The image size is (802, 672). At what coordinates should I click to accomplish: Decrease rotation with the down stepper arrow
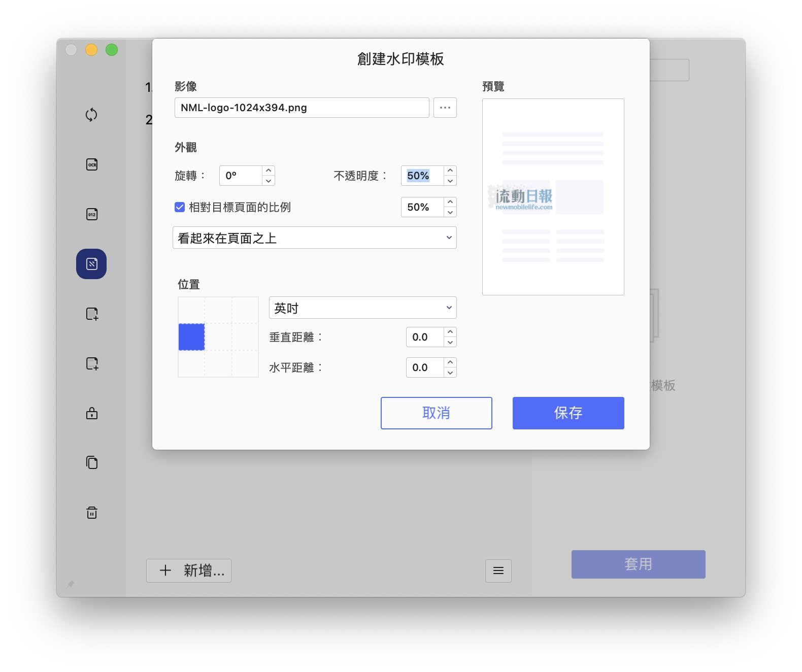(x=269, y=181)
